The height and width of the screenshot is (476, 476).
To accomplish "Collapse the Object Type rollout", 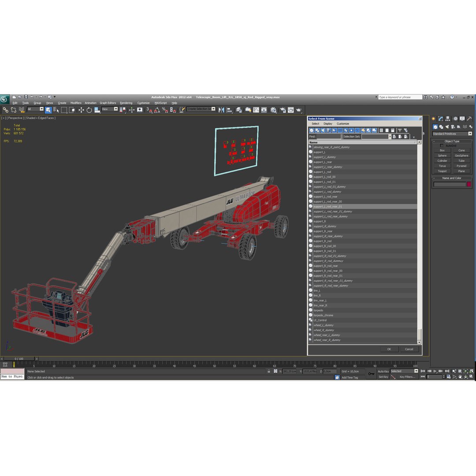I will 452,141.
